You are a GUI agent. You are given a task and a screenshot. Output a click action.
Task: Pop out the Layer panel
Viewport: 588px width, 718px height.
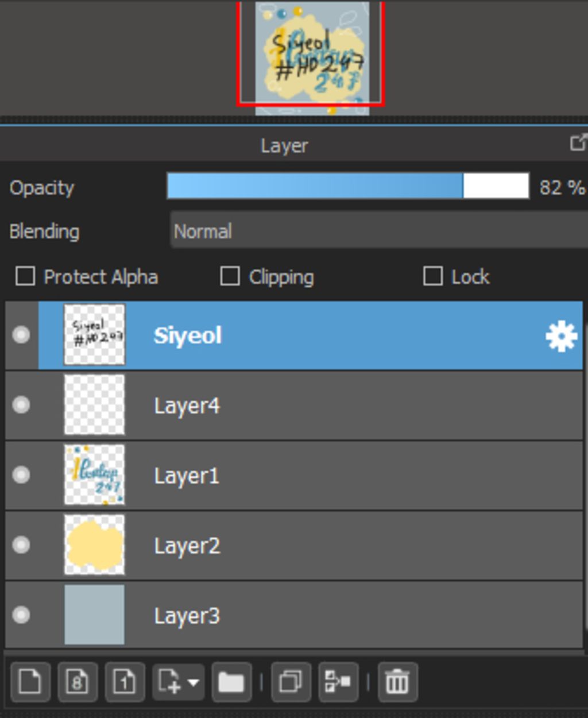click(x=578, y=142)
